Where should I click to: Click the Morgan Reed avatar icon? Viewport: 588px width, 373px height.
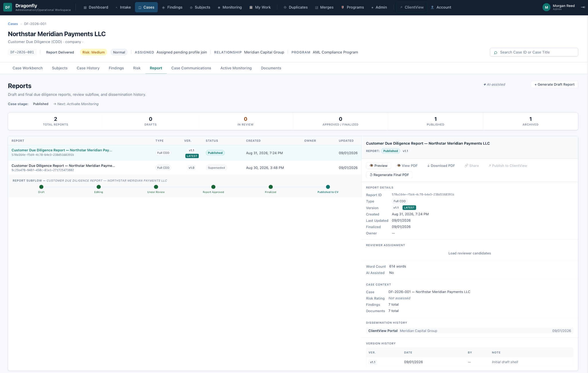[546, 7]
